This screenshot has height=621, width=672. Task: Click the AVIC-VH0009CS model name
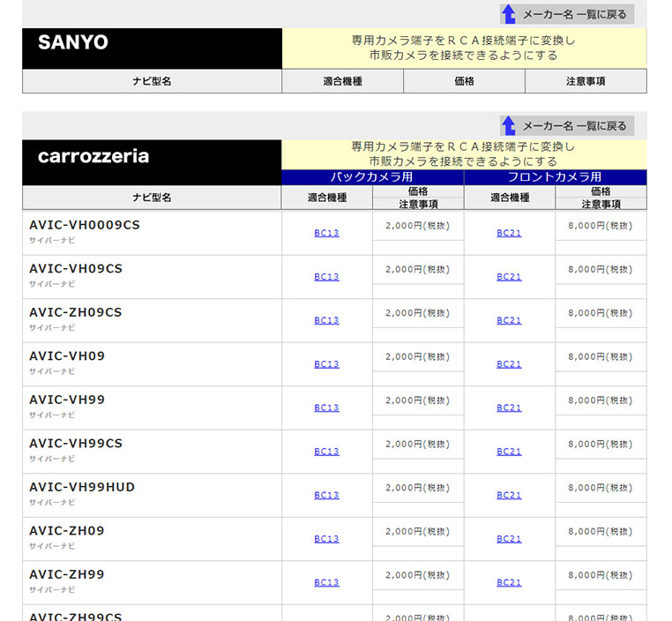[85, 226]
